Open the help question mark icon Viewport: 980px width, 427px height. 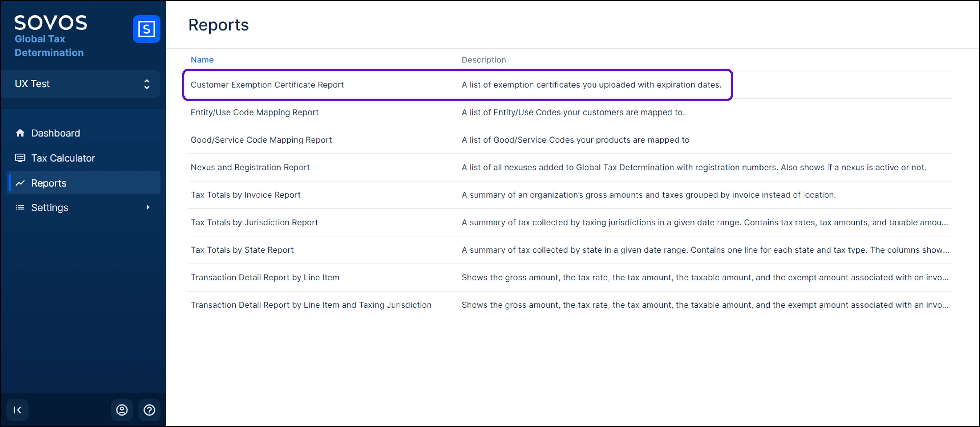click(x=149, y=410)
